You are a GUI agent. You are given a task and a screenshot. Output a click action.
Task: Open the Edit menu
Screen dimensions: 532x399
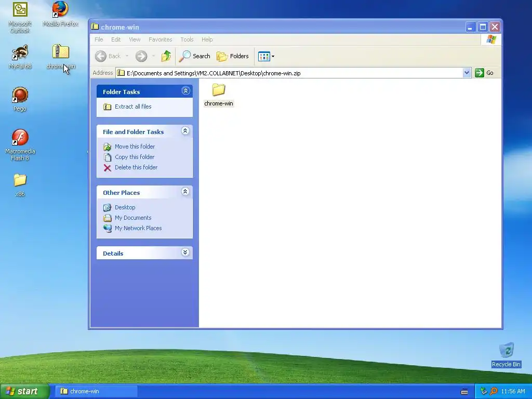116,39
